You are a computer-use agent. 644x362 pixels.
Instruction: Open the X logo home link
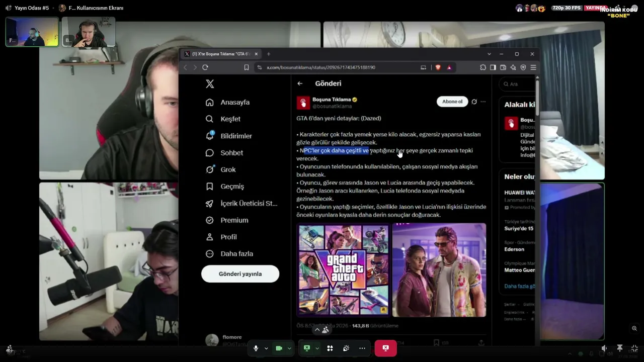(x=210, y=84)
